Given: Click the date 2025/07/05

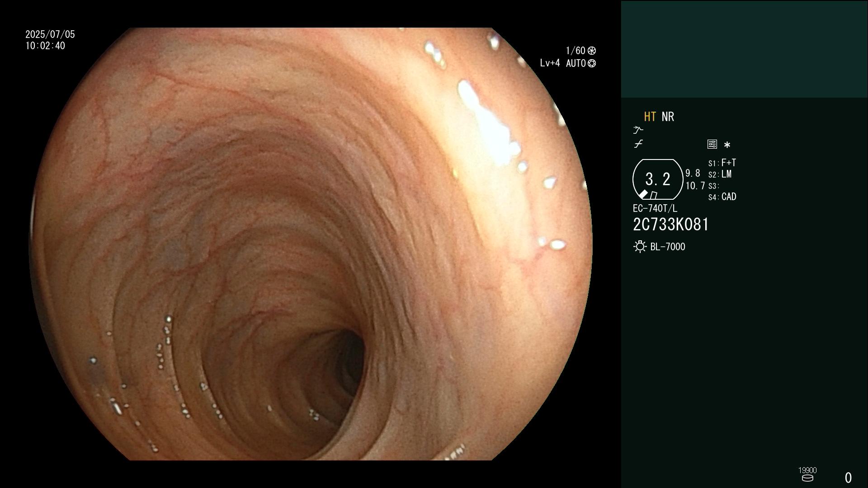Looking at the screenshot, I should tap(50, 34).
